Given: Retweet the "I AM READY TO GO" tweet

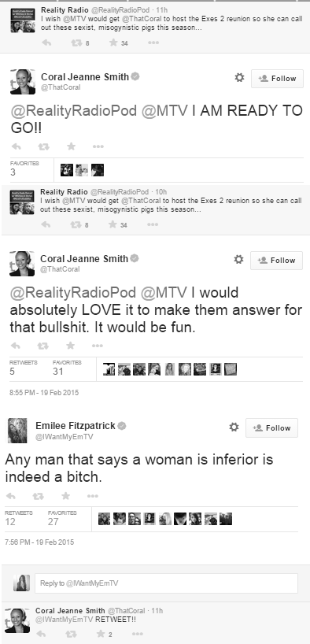Looking at the screenshot, I should [43, 146].
